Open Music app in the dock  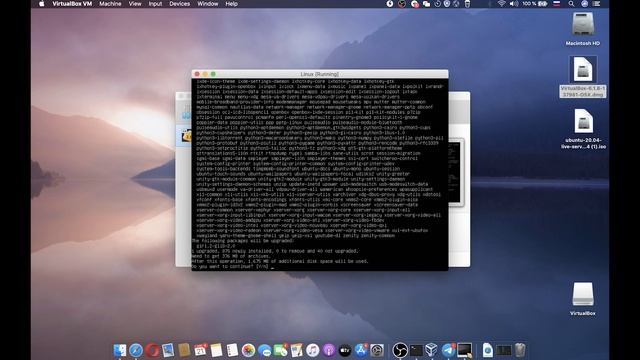[x=313, y=350]
